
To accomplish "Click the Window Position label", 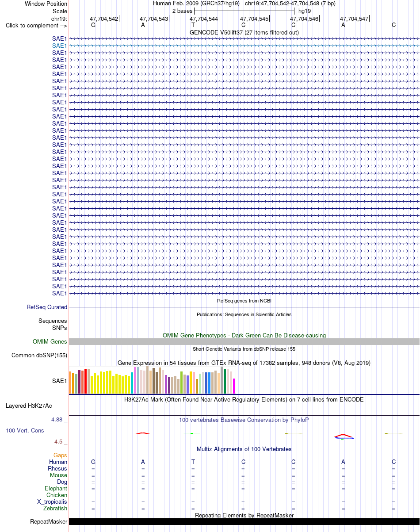I will [x=46, y=4].
